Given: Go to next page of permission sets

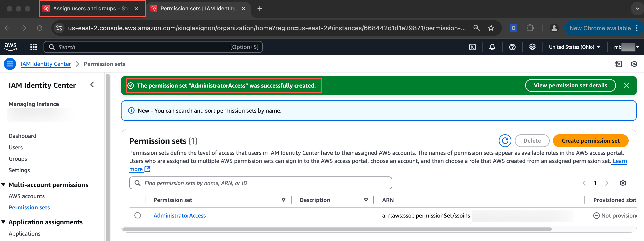Looking at the screenshot, I should point(607,183).
